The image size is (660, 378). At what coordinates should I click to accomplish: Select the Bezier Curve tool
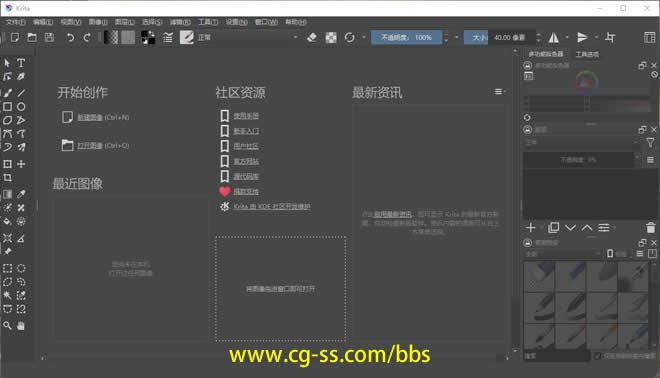coord(7,134)
